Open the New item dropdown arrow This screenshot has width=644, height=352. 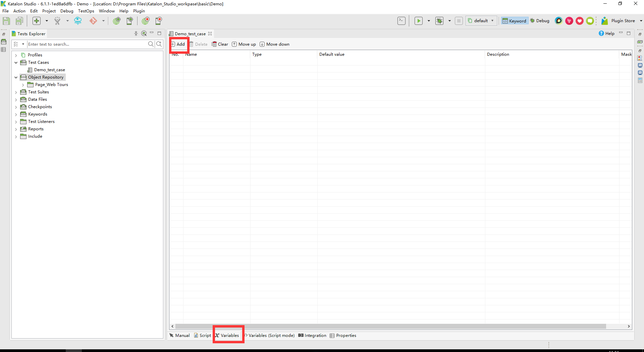pyautogui.click(x=47, y=21)
